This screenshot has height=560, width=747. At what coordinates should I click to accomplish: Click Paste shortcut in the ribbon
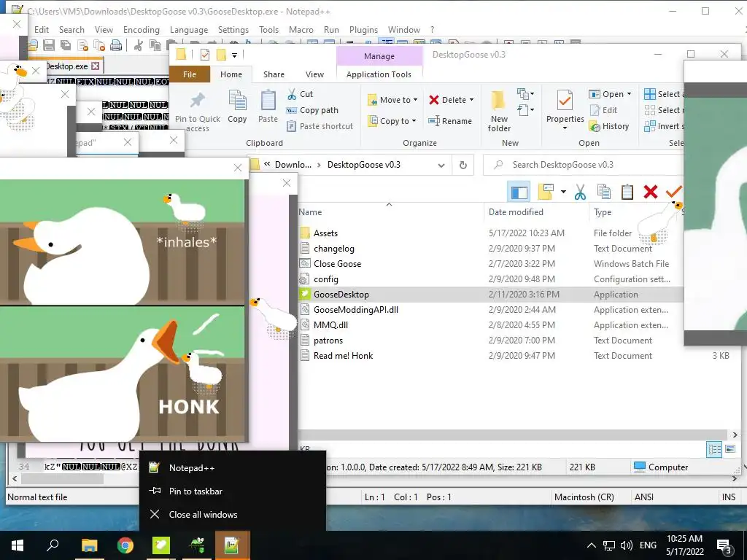[x=320, y=126]
